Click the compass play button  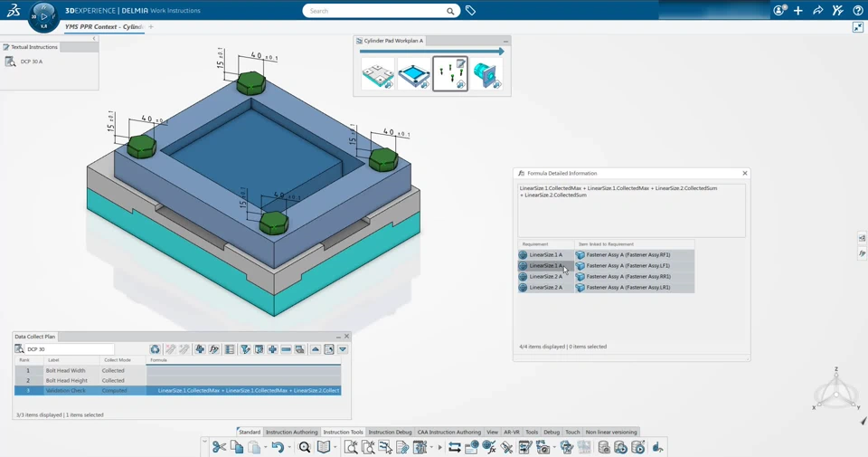tap(43, 16)
